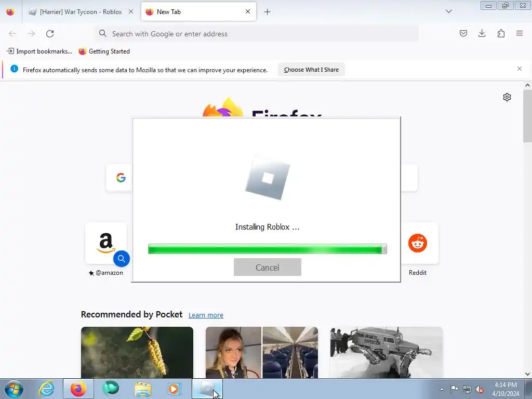Click the Firefox View icon in tab strip
This screenshot has width=532, height=399.
10,11
